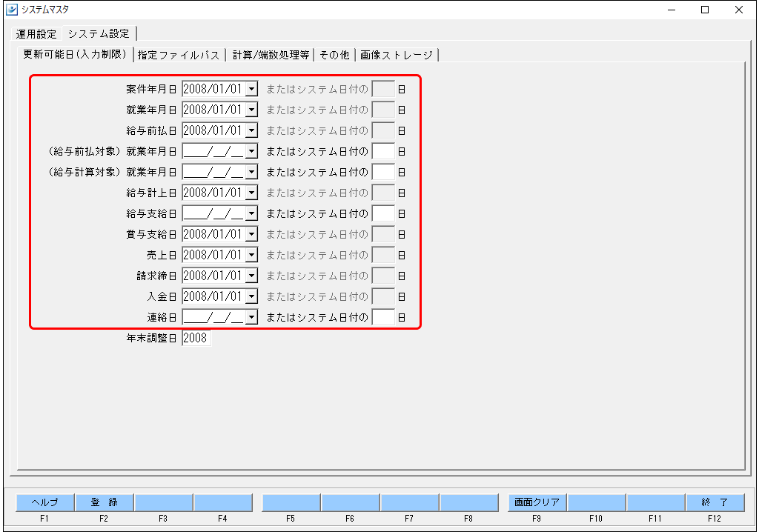Open the 入金日 date dropdown arrow
Viewport: 759px width, 532px height.
(x=252, y=296)
